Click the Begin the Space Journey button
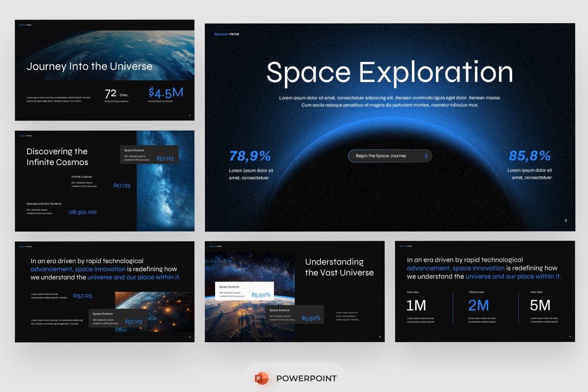The width and height of the screenshot is (588, 392). click(390, 156)
